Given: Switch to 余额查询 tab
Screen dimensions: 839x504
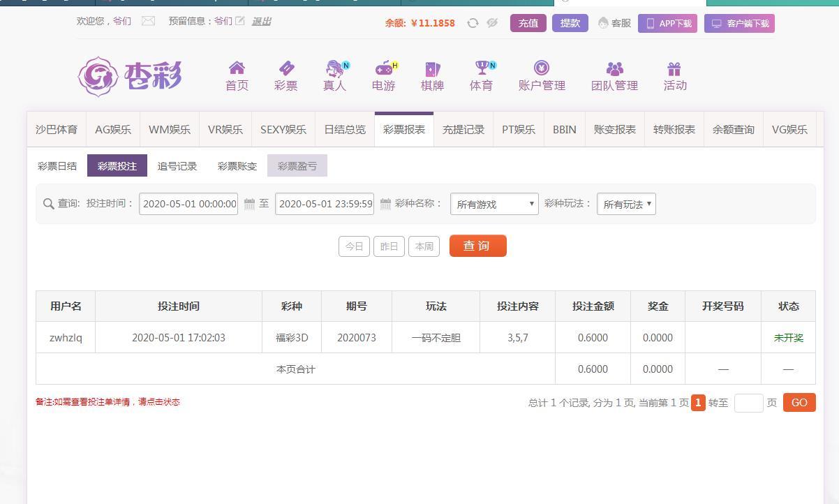Looking at the screenshot, I should tap(734, 129).
